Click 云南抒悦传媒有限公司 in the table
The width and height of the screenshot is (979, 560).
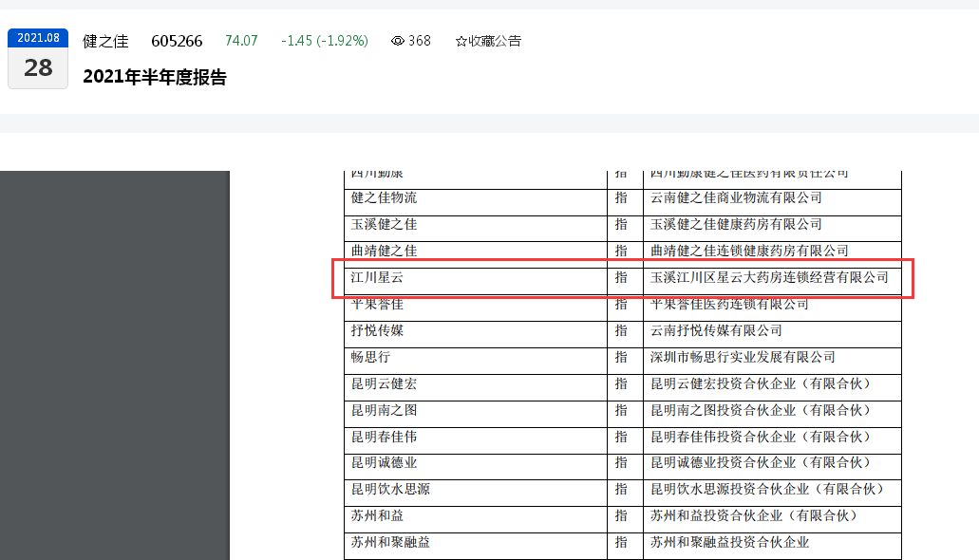[x=716, y=331]
